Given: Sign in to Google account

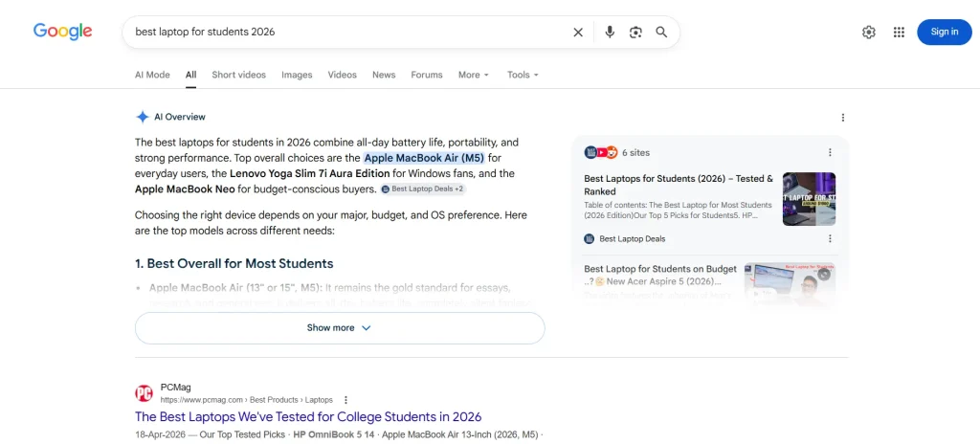Looking at the screenshot, I should click(x=945, y=32).
